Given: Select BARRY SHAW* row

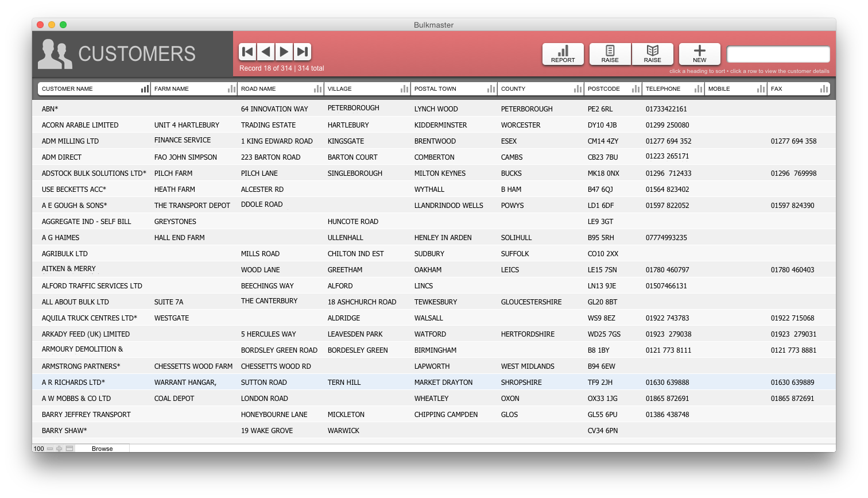Looking at the screenshot, I should pos(434,430).
